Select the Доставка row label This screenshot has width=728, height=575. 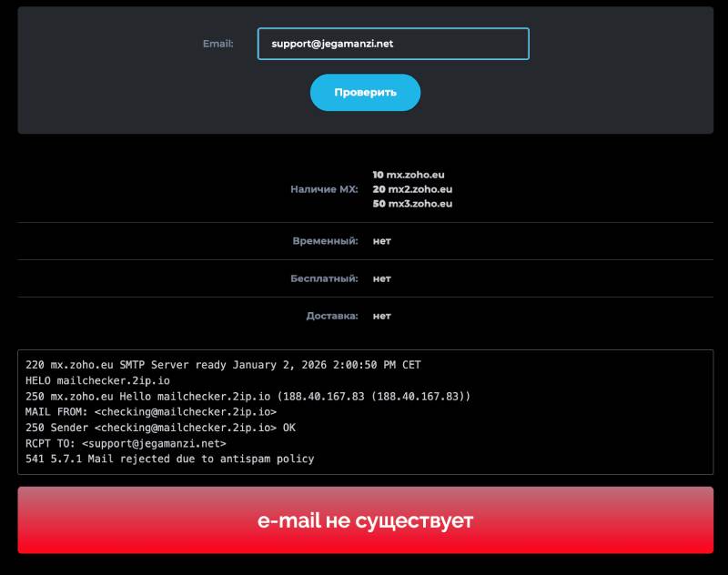[331, 316]
